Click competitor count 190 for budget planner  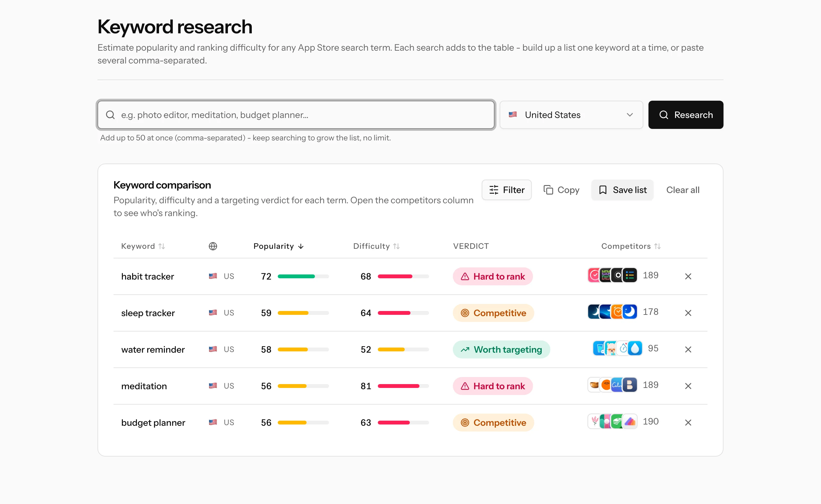click(650, 421)
